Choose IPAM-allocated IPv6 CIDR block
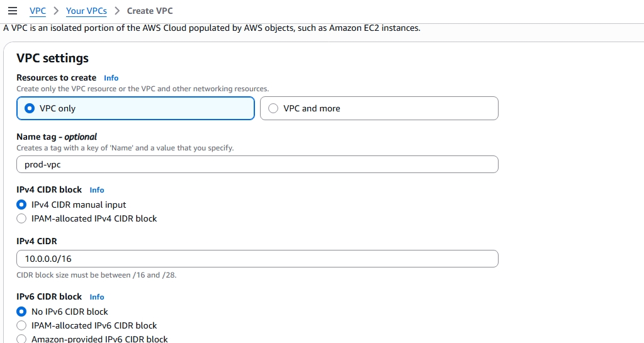Image resolution: width=644 pixels, height=343 pixels. pyautogui.click(x=21, y=325)
